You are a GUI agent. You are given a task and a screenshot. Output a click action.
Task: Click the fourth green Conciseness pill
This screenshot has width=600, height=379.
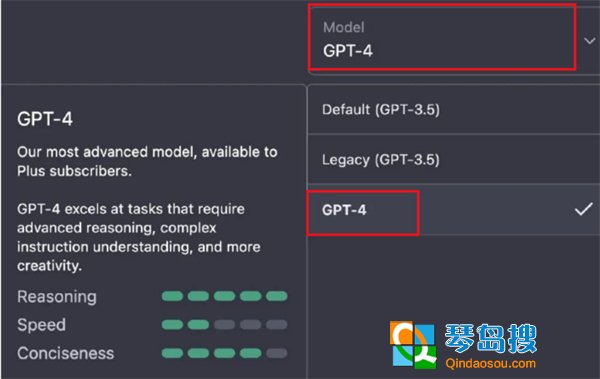(251, 353)
